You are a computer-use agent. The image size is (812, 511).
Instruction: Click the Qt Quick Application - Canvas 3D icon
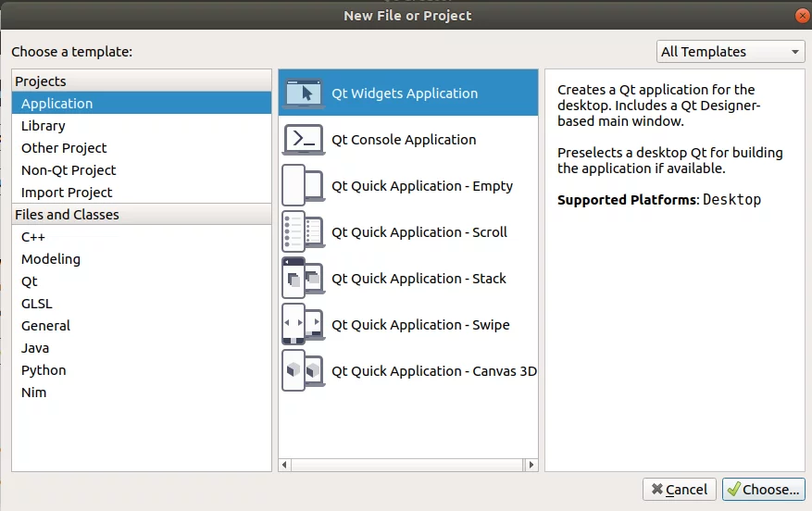point(304,370)
